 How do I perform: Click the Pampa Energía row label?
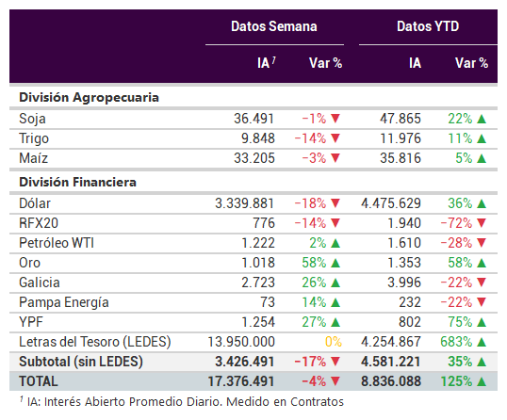(x=64, y=302)
